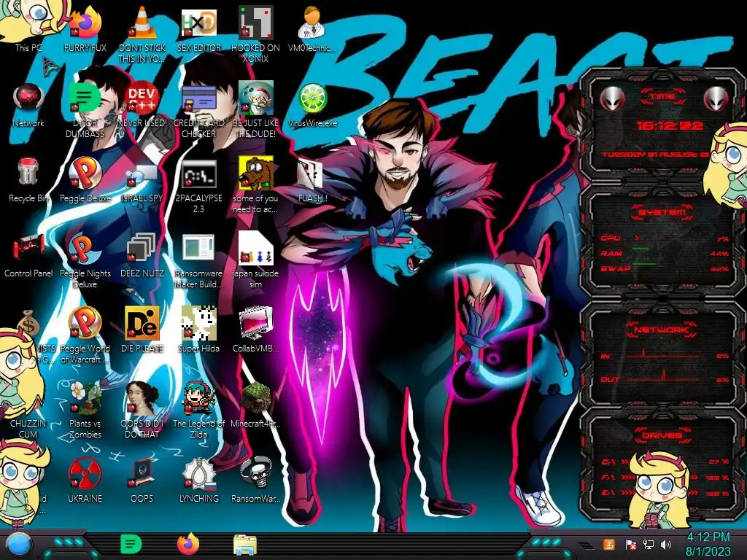The height and width of the screenshot is (560, 747).
Task: Launch the Super Hilda game shortcut
Action: click(x=199, y=324)
